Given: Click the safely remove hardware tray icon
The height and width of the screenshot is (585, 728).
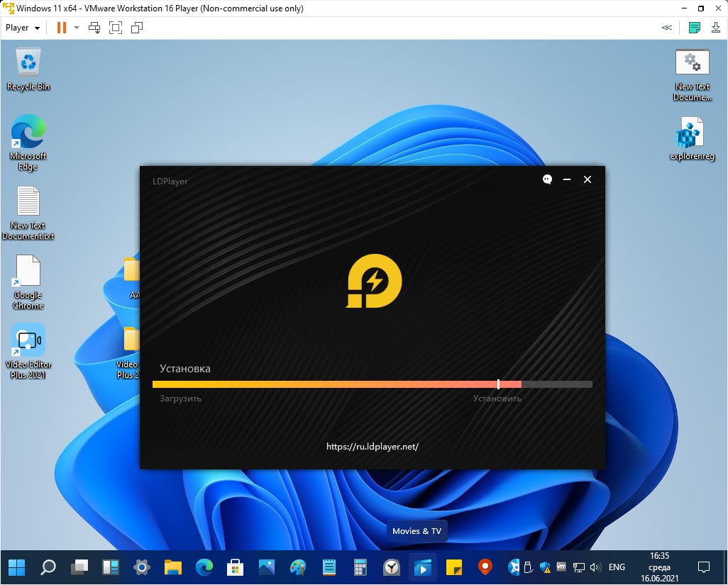Looking at the screenshot, I should (x=529, y=567).
